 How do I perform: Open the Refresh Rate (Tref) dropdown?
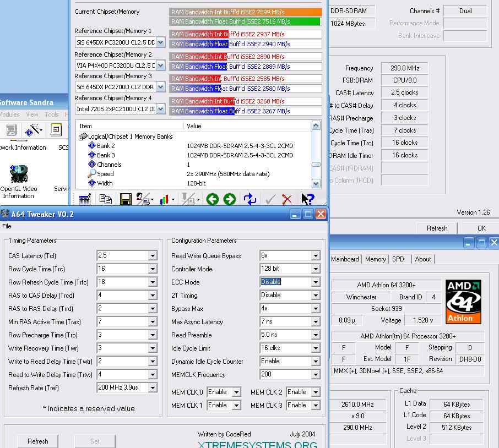pyautogui.click(x=153, y=388)
